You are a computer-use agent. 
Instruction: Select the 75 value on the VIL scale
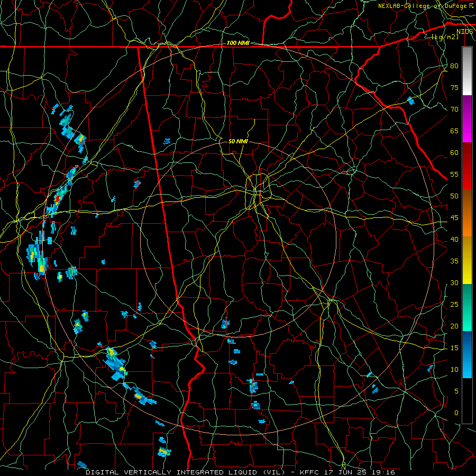[454, 88]
